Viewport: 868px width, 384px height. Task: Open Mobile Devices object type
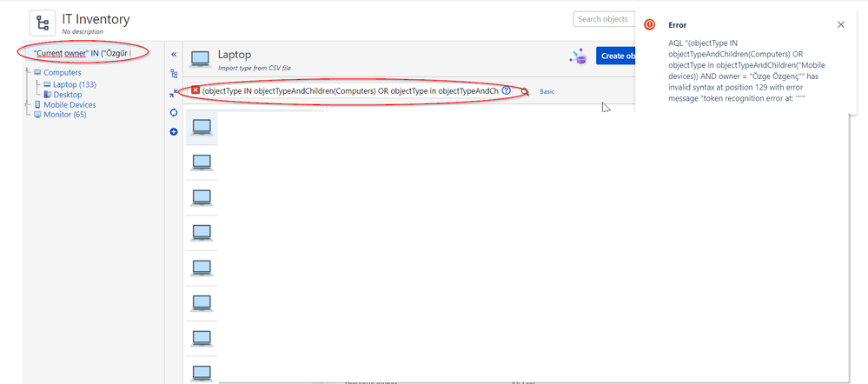70,104
